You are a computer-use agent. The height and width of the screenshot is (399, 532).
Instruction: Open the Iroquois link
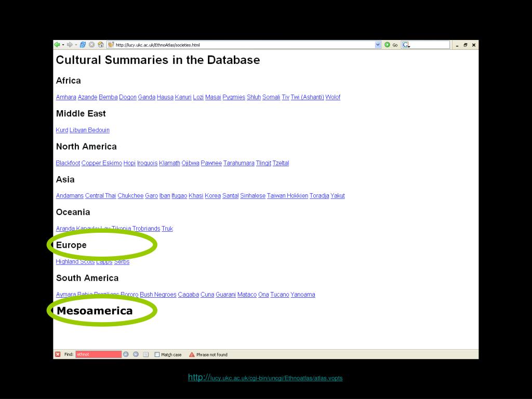pyautogui.click(x=147, y=163)
